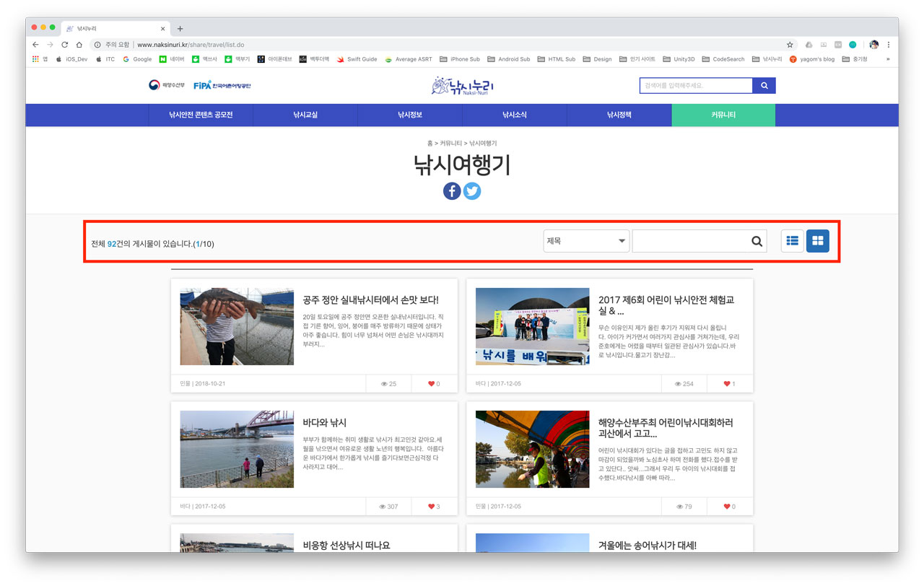Select the 커뮤니티 navigation tab
The height and width of the screenshot is (586, 924).
click(723, 115)
